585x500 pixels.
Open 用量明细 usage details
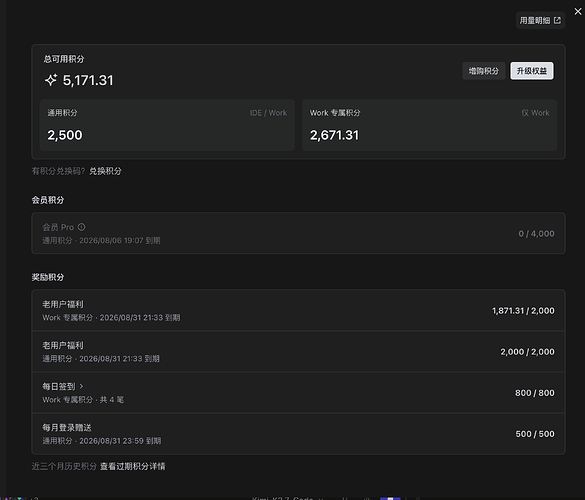pyautogui.click(x=540, y=21)
